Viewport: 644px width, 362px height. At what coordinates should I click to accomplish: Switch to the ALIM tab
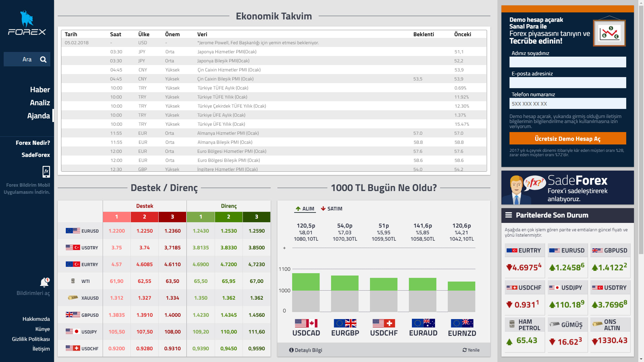tap(305, 209)
